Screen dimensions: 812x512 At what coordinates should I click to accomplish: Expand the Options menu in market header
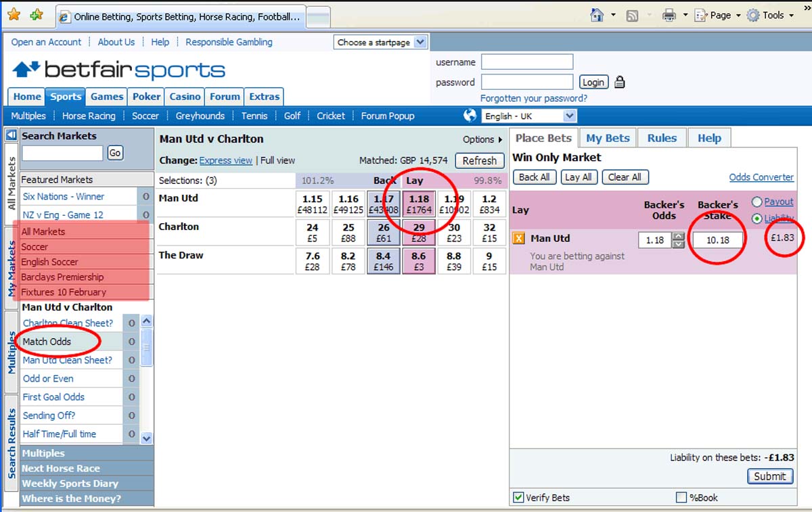coord(482,139)
